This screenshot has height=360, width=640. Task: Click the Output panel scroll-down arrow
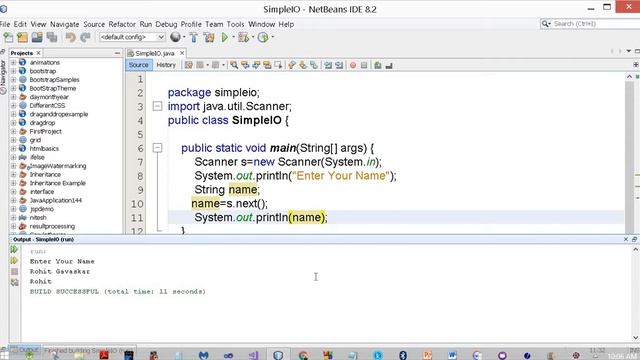tap(636, 338)
